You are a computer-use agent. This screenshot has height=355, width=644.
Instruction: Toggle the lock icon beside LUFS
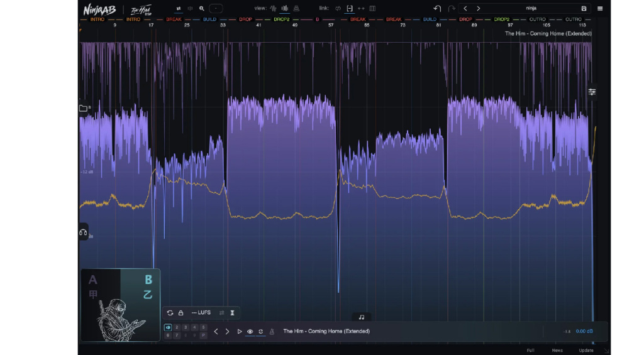(180, 313)
